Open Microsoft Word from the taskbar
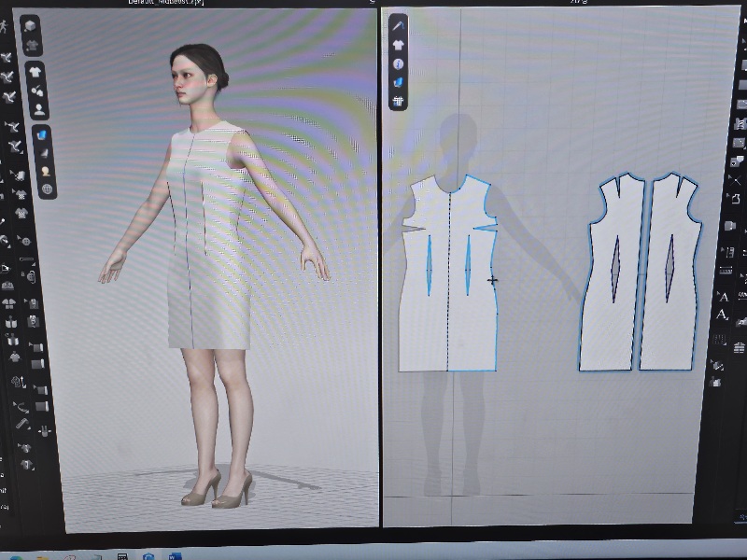This screenshot has height=560, width=747. pos(175,556)
